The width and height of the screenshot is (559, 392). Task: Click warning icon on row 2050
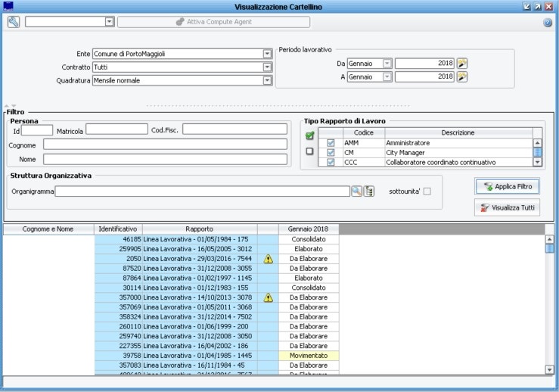268,259
